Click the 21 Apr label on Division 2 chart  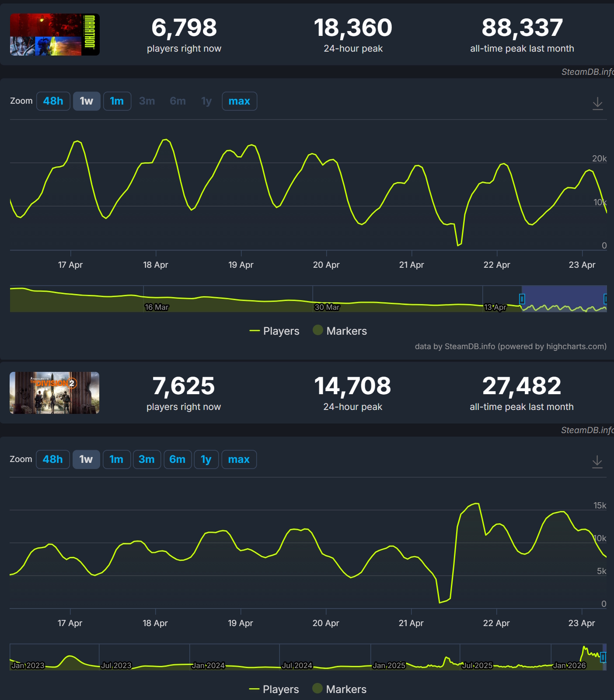(411, 623)
